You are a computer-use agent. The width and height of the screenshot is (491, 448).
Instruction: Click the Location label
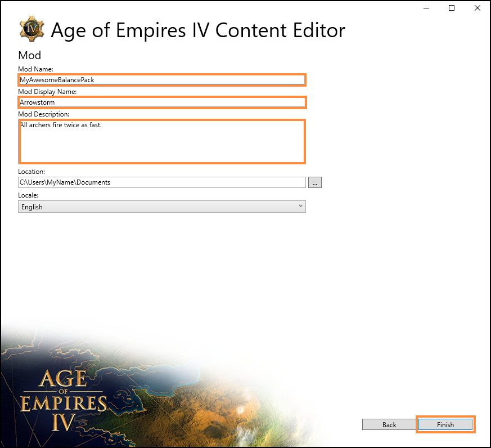(31, 172)
